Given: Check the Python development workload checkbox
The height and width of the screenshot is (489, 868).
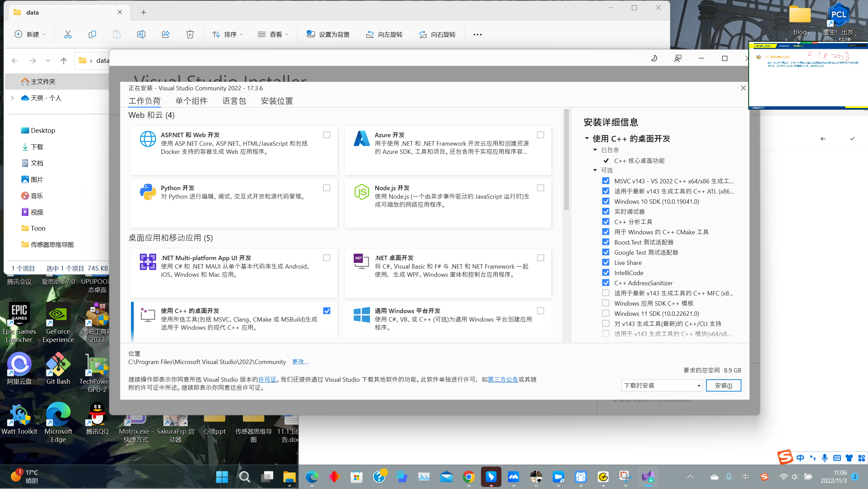Looking at the screenshot, I should pos(327,188).
